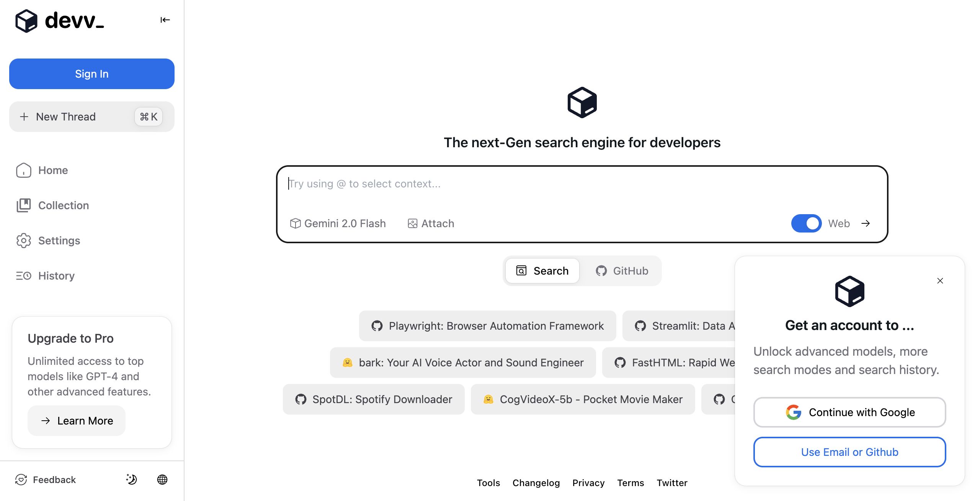
Task: Disable the Web search toggle
Action: (806, 223)
